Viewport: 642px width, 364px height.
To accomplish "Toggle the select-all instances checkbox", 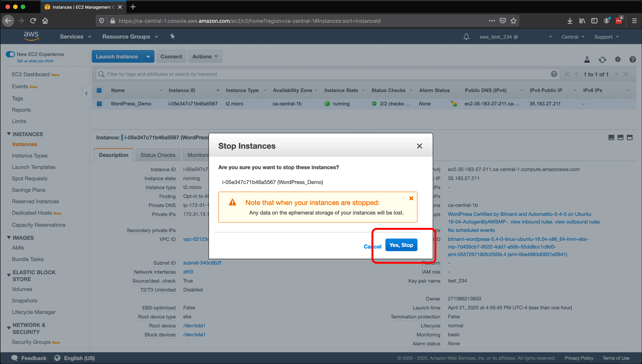I will [x=99, y=90].
